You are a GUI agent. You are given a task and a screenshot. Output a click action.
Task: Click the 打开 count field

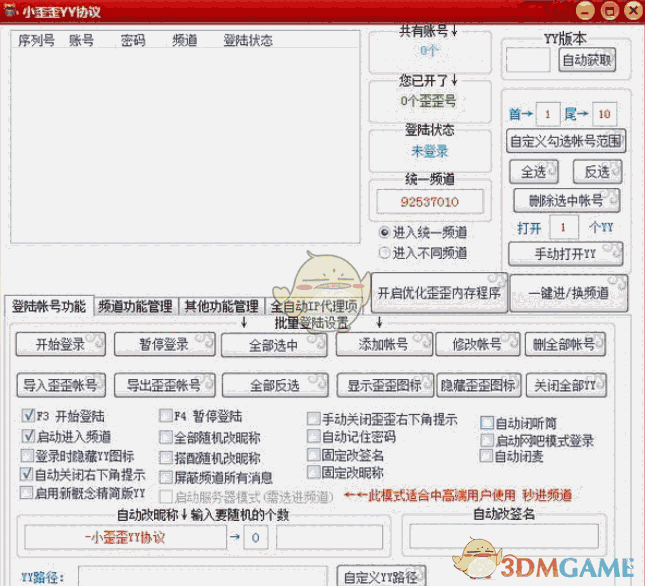pyautogui.click(x=563, y=227)
